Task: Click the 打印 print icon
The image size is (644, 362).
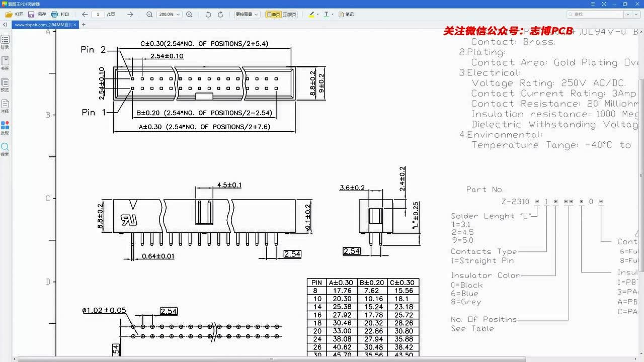Action: [x=53, y=14]
